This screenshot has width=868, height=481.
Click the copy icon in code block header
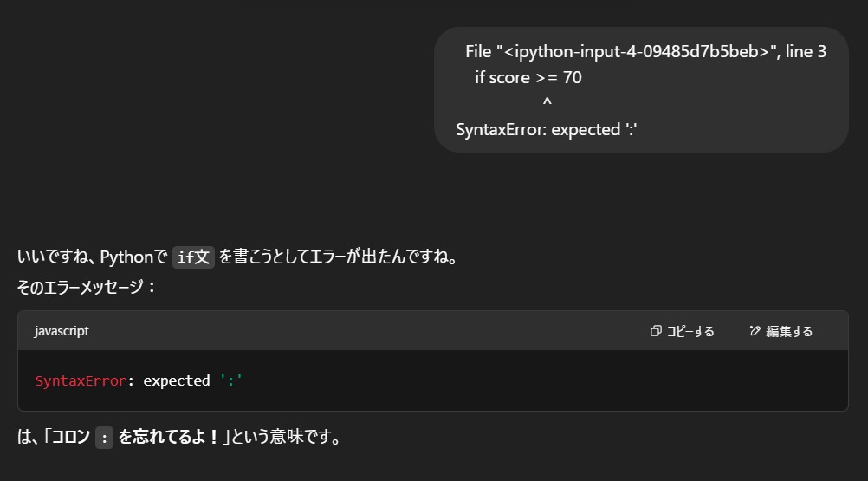(656, 331)
